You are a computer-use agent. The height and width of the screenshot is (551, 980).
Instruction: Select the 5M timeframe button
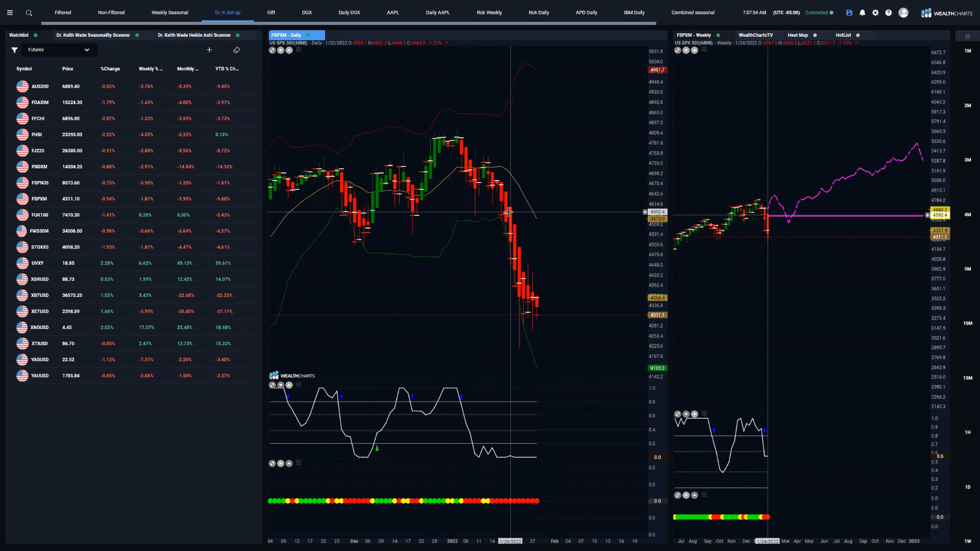pos(968,269)
